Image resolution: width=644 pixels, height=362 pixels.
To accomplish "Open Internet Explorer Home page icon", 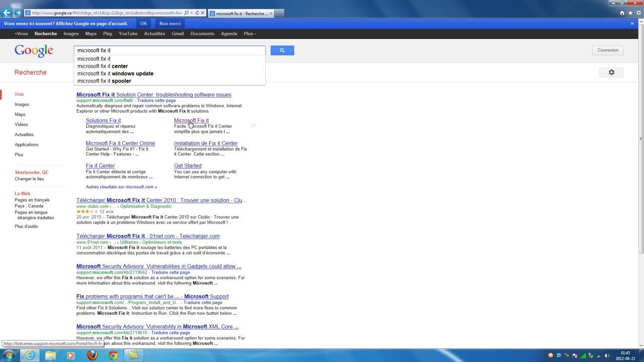I will [x=622, y=13].
